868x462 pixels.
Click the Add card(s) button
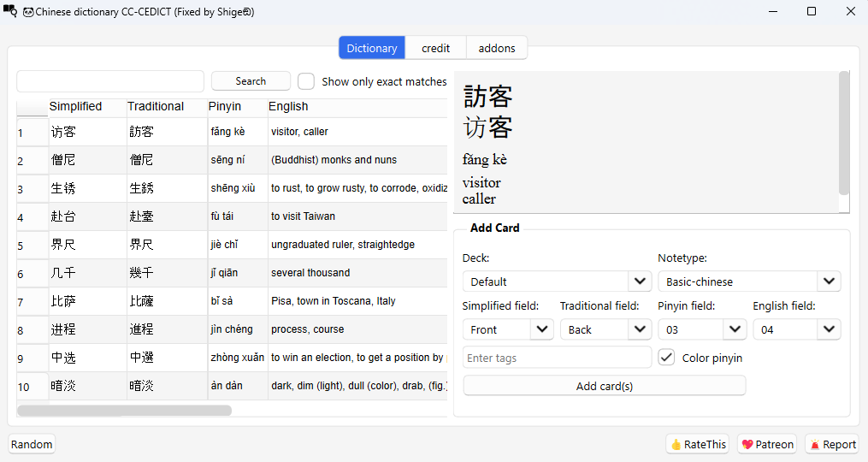pyautogui.click(x=604, y=386)
